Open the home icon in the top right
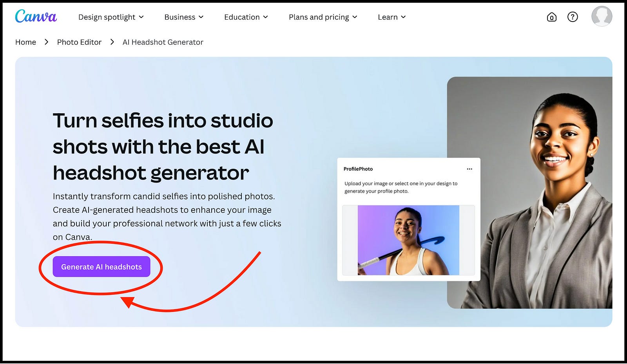Image resolution: width=627 pixels, height=364 pixels. tap(551, 17)
